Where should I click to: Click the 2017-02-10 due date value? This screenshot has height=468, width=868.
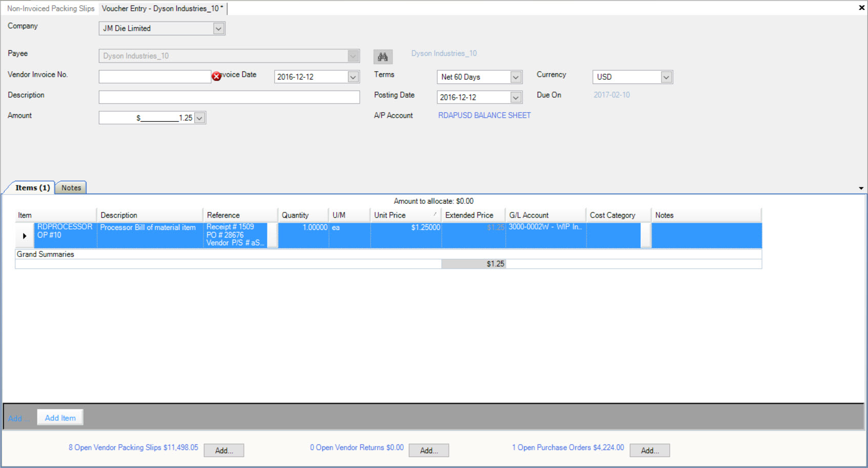point(611,95)
